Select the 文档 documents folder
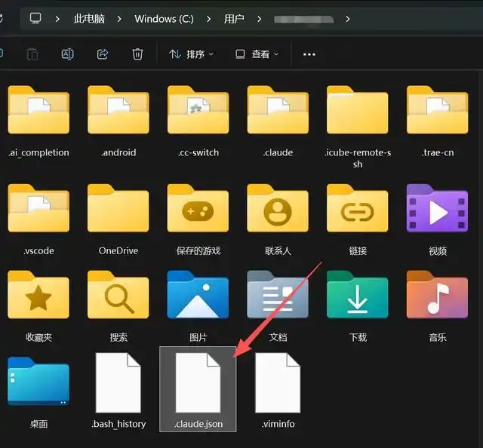This screenshot has height=448, width=483. 278,307
